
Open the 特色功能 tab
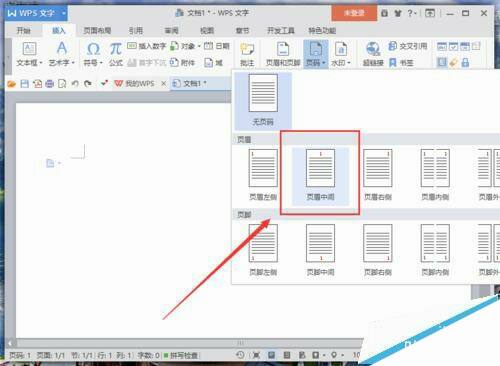coord(322,31)
